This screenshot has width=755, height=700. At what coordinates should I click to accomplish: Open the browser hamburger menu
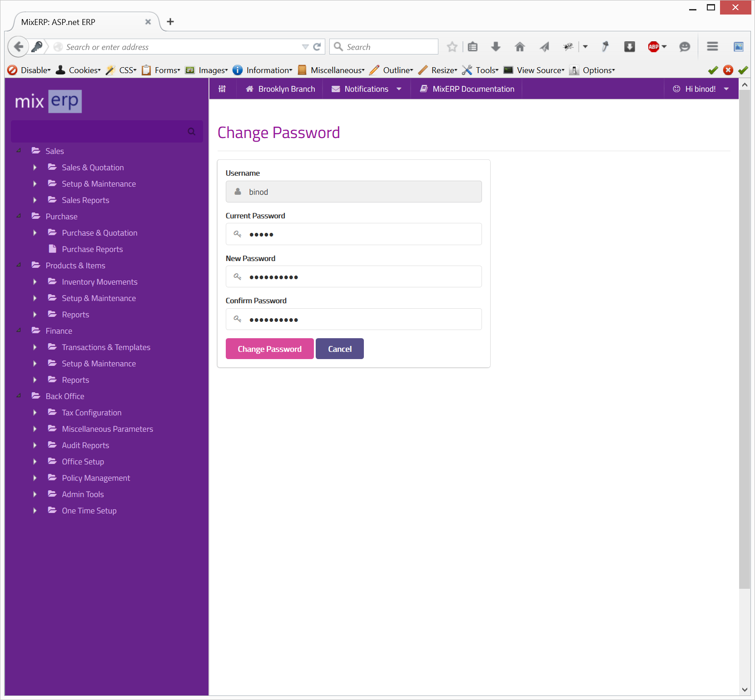coord(712,47)
